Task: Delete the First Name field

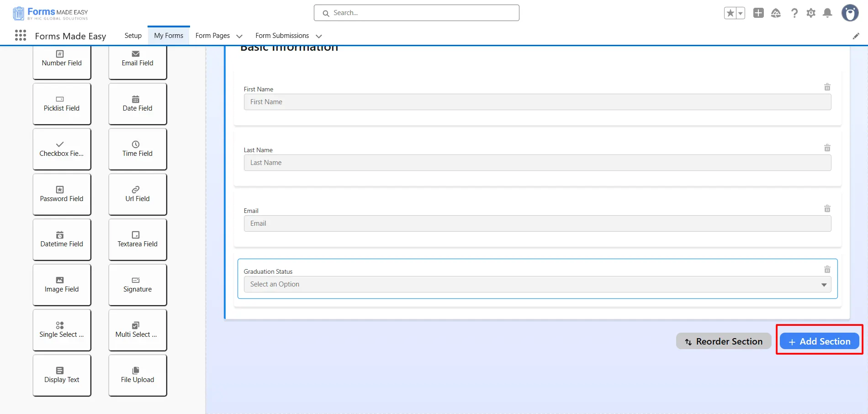Action: (827, 87)
